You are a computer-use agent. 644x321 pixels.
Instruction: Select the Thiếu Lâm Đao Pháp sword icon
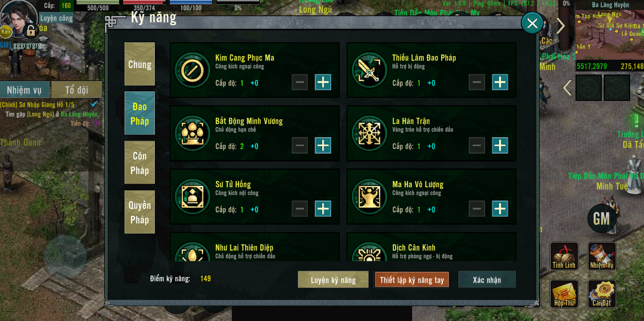coord(369,70)
